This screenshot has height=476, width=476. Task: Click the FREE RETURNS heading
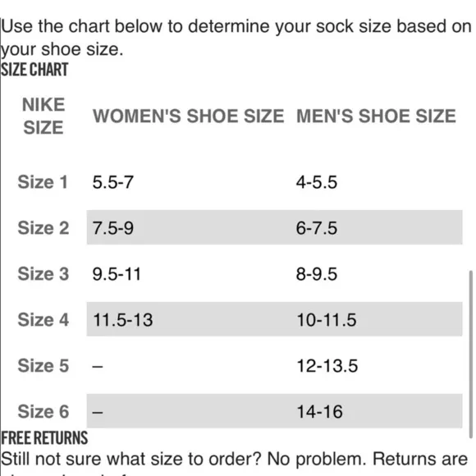(x=44, y=438)
